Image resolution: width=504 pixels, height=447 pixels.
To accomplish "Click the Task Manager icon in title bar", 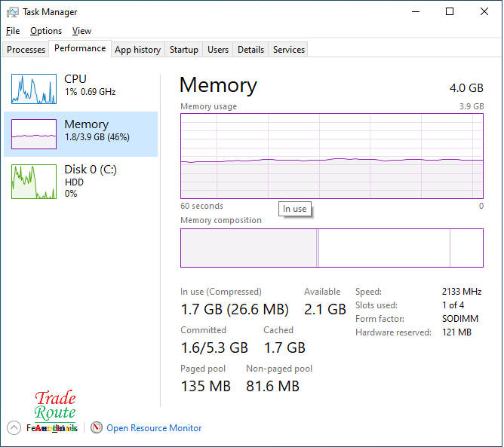I will coord(12,12).
